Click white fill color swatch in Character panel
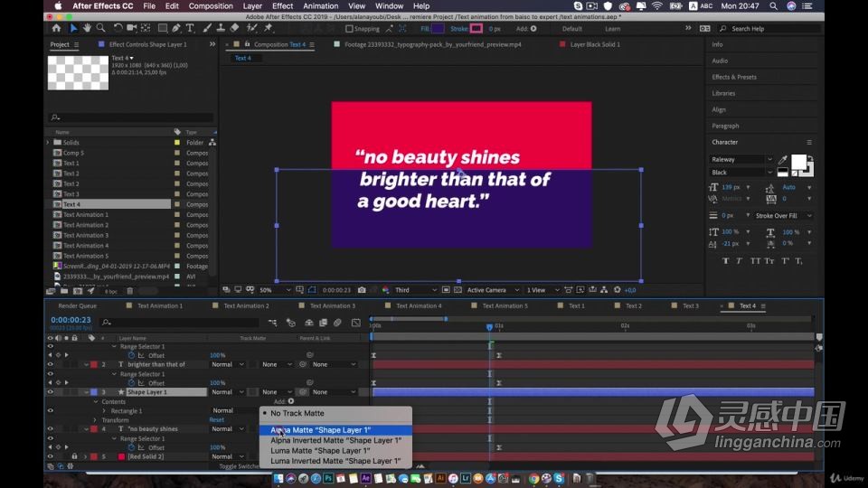 pos(798,162)
